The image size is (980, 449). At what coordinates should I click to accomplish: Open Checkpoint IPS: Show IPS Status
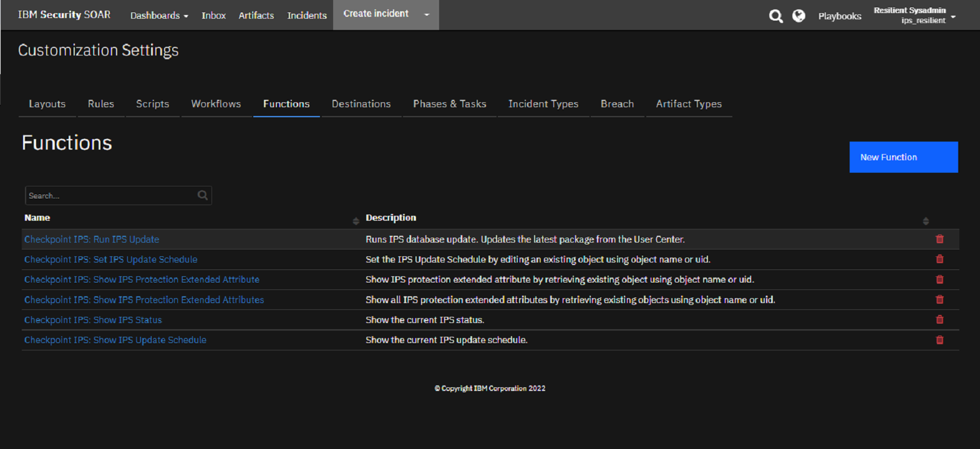click(x=93, y=320)
